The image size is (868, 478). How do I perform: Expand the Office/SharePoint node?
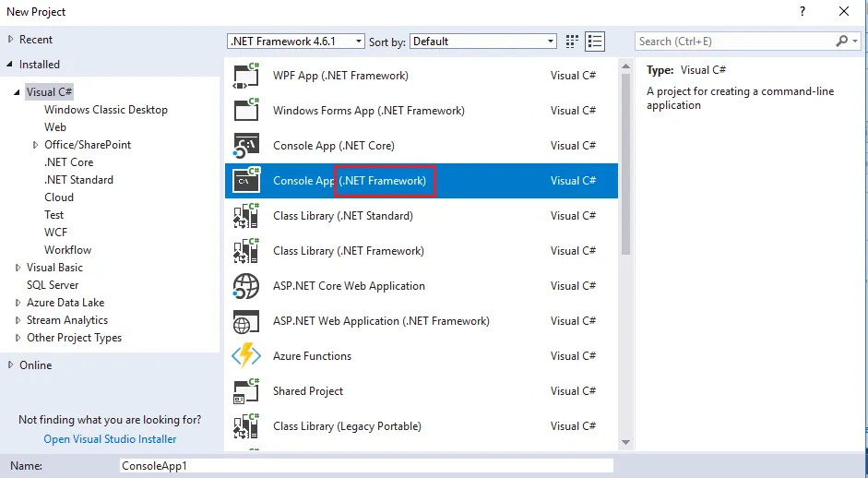click(35, 145)
